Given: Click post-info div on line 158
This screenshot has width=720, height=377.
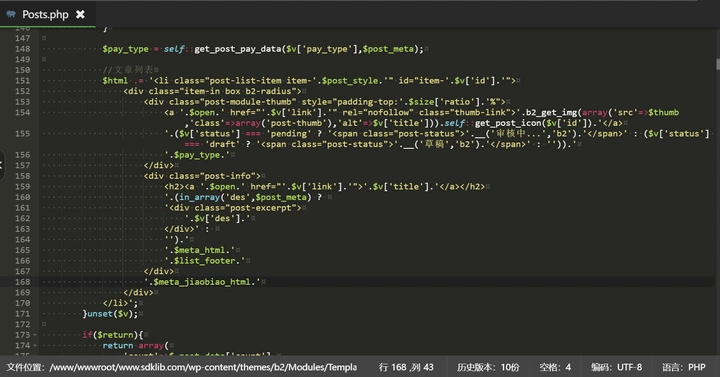Looking at the screenshot, I should pos(202,176).
